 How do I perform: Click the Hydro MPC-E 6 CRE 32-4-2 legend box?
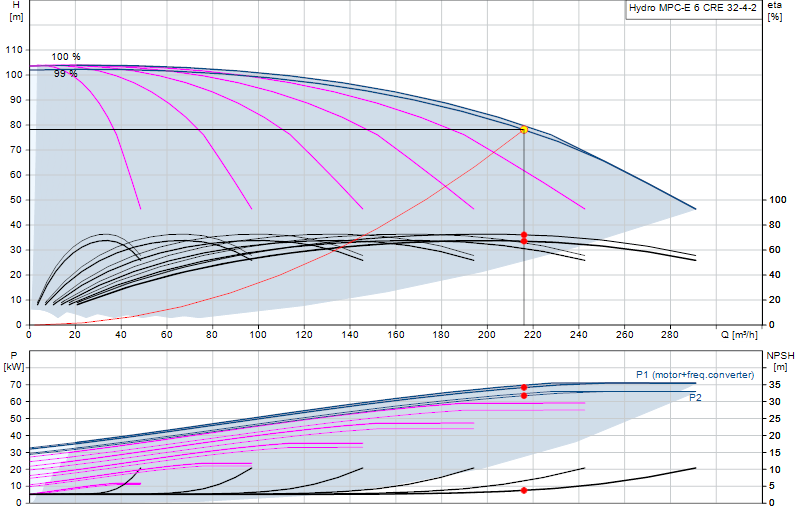point(694,9)
